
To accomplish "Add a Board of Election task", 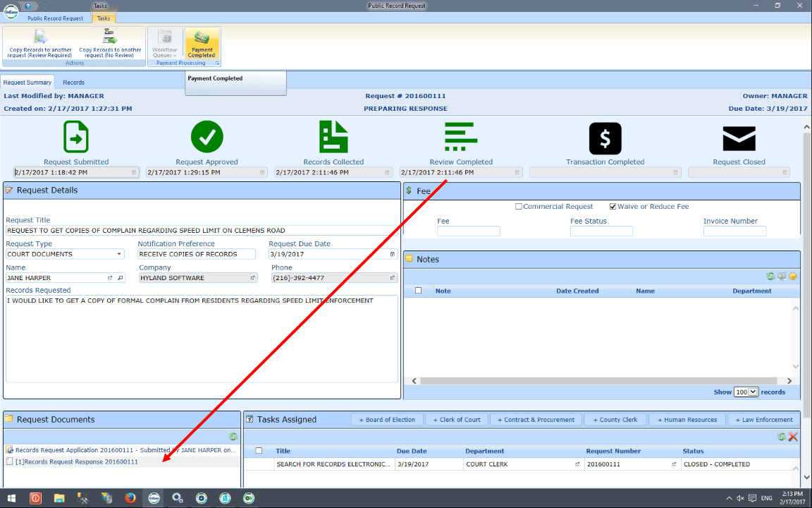I will [x=387, y=419].
